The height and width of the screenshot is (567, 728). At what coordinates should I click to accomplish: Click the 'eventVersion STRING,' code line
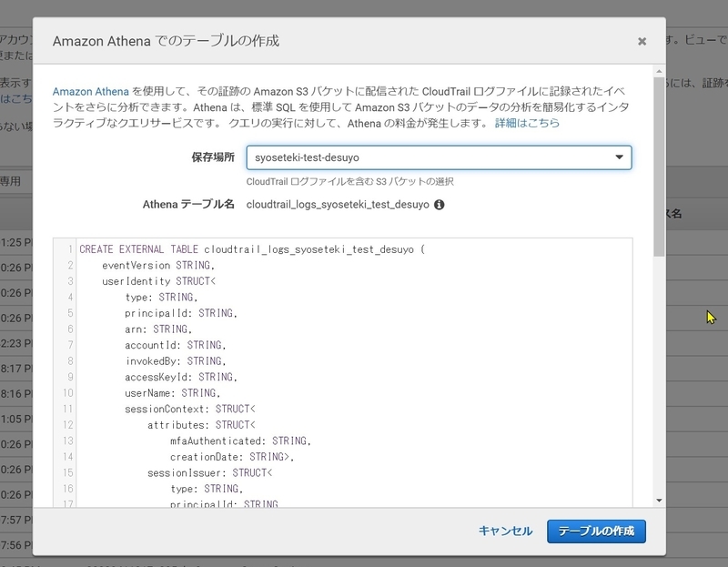point(158,265)
